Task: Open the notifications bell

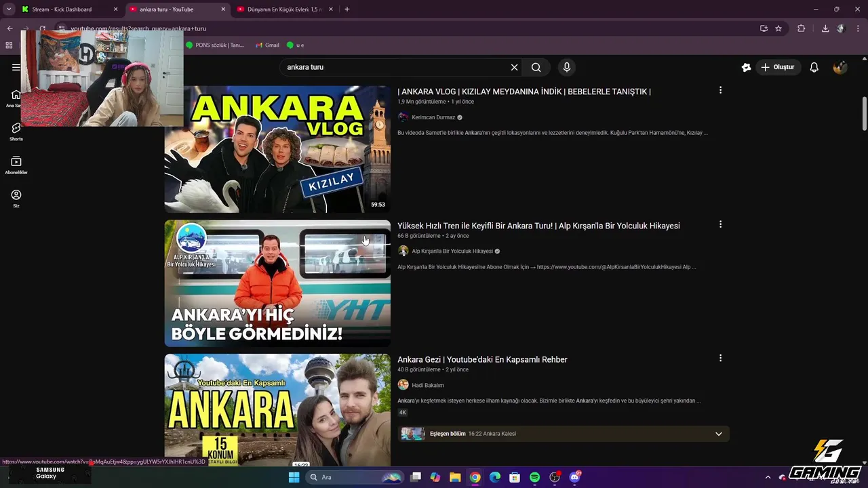Action: 814,67
